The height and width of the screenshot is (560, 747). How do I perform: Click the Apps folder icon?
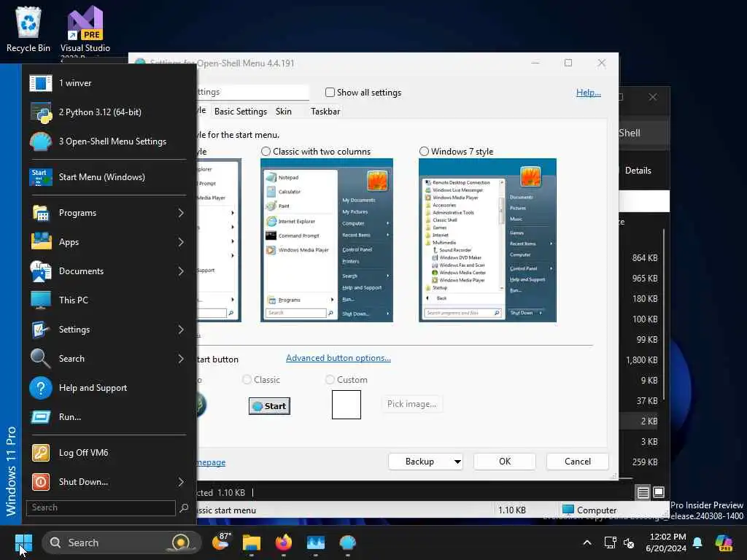click(41, 242)
